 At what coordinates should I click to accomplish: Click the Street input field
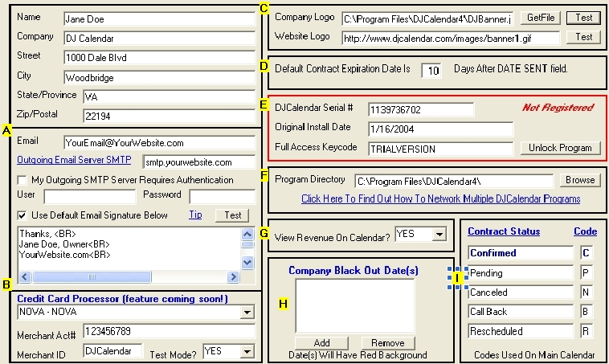159,58
